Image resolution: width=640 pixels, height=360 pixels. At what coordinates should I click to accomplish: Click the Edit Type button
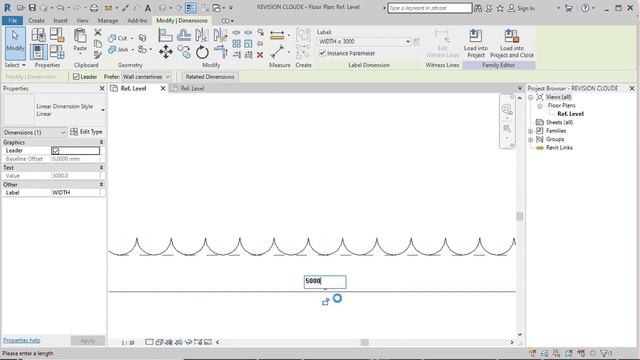pos(87,132)
